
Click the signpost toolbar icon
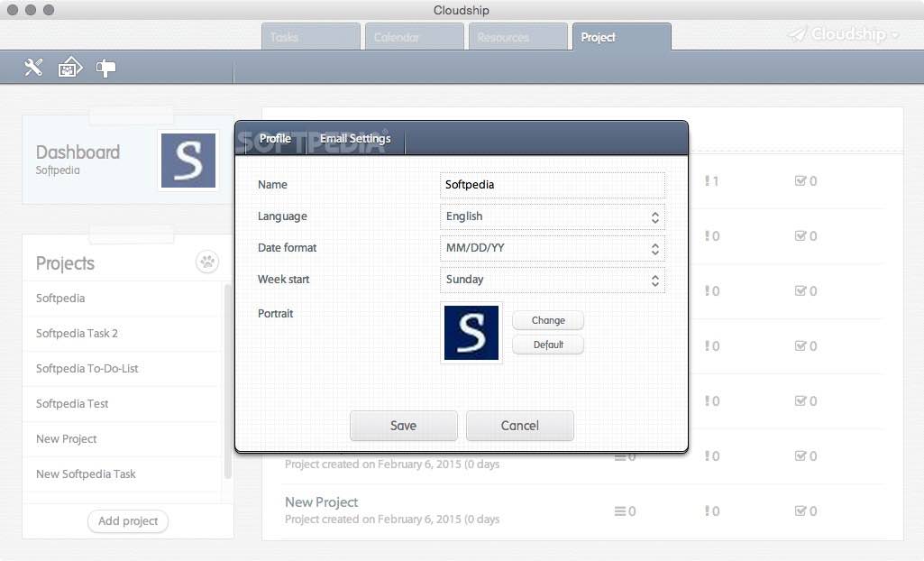click(x=105, y=69)
